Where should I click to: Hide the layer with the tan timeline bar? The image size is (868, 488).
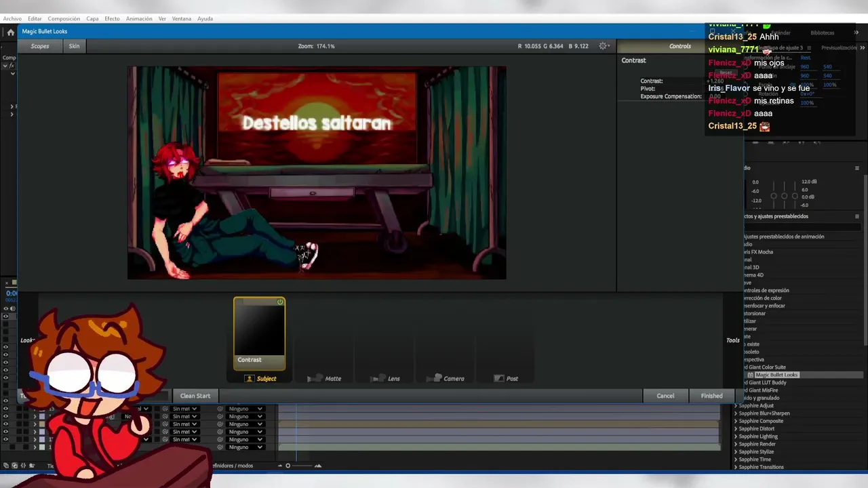[x=6, y=424]
